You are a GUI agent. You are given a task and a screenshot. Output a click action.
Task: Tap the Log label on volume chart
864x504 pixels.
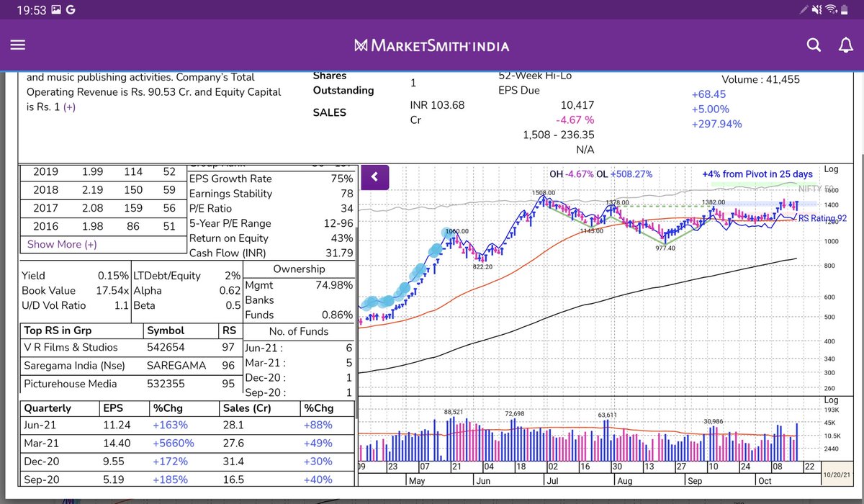(832, 400)
